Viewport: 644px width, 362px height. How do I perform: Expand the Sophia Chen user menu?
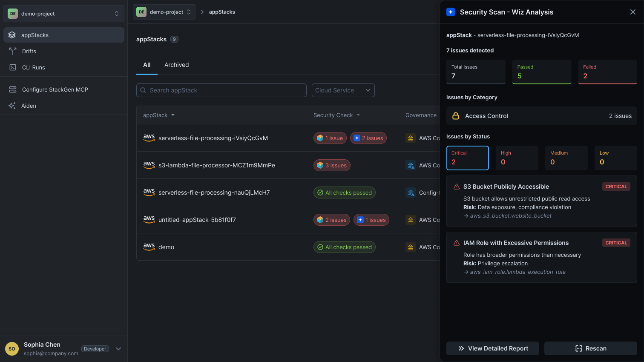(118, 349)
